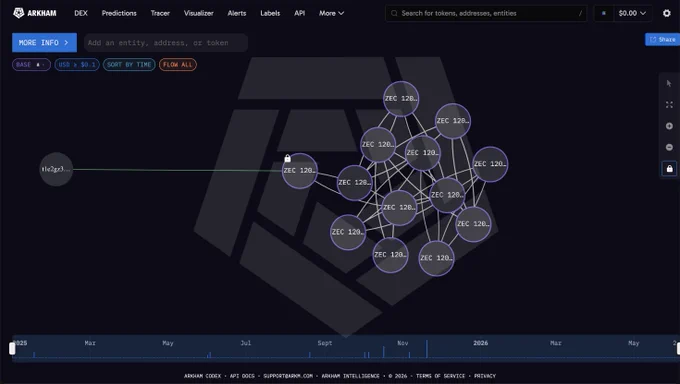The image size is (680, 384).
Task: Open the settings gear icon
Action: (x=667, y=13)
